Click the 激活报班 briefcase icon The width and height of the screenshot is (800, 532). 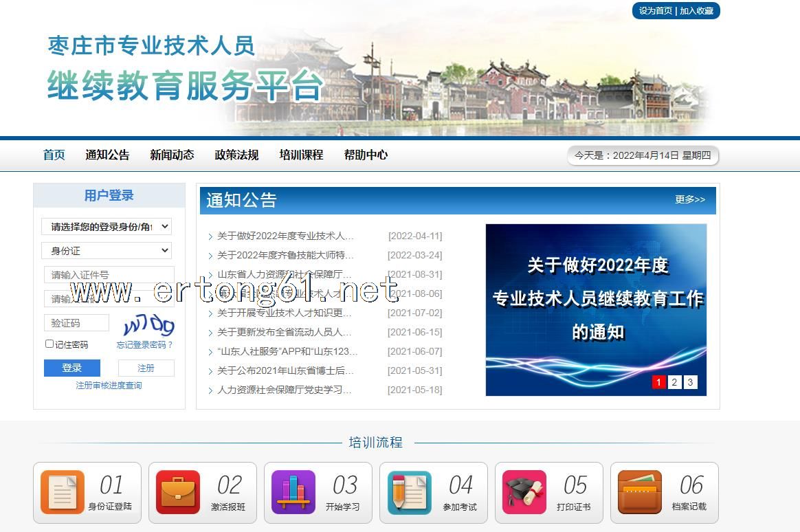[x=178, y=492]
